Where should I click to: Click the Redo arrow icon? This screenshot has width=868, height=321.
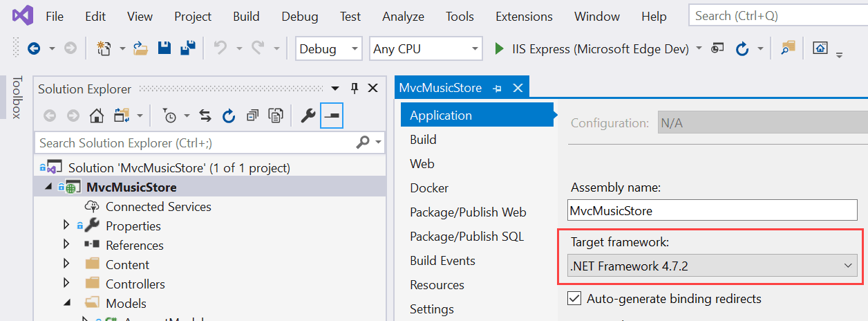(x=258, y=48)
